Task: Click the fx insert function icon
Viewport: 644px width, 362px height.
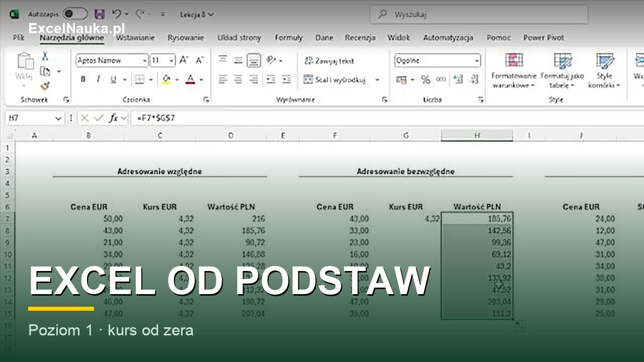Action: (114, 118)
